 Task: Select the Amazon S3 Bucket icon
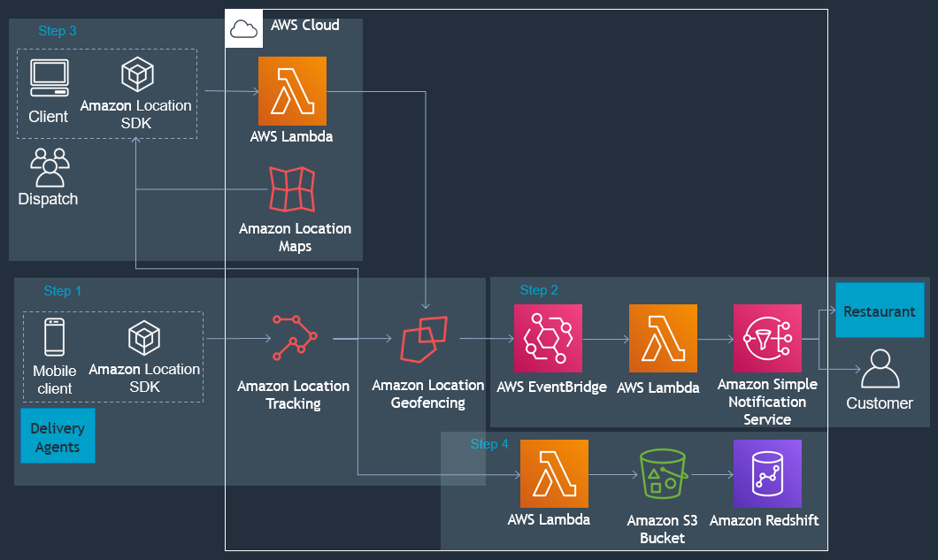(663, 475)
